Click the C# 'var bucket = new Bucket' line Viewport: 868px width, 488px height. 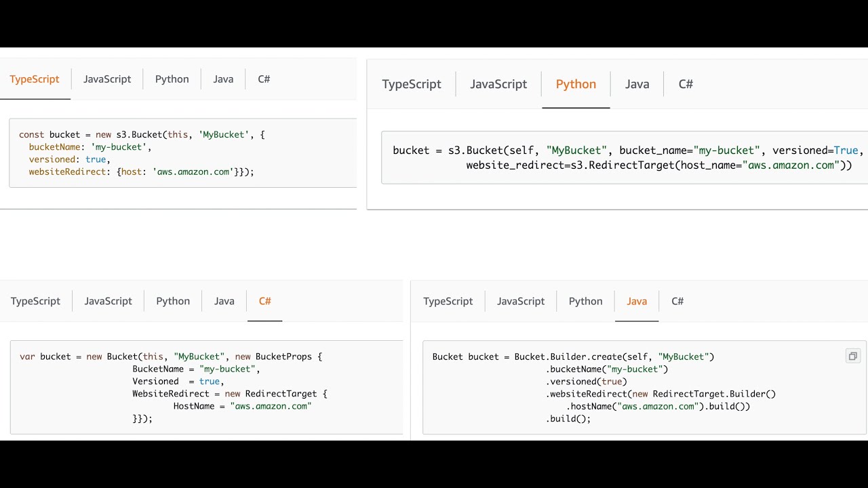coord(171,357)
